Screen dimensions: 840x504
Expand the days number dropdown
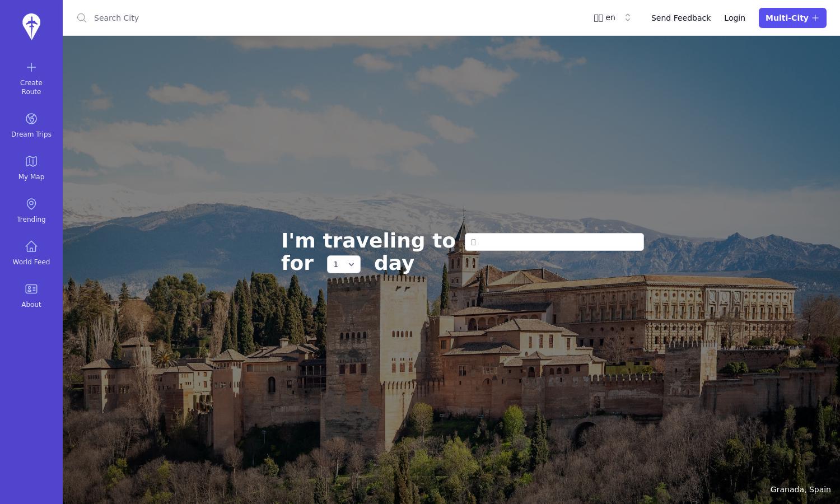pos(344,264)
